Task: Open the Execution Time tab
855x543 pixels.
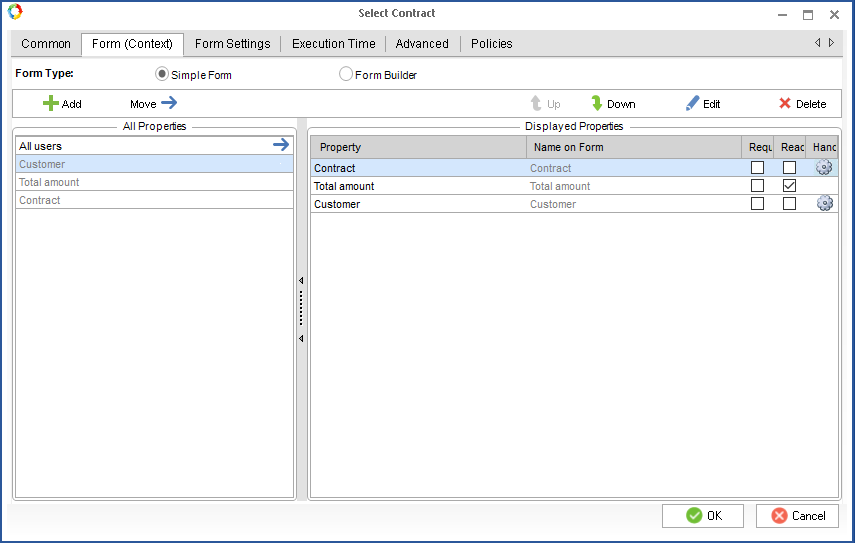Action: click(333, 44)
